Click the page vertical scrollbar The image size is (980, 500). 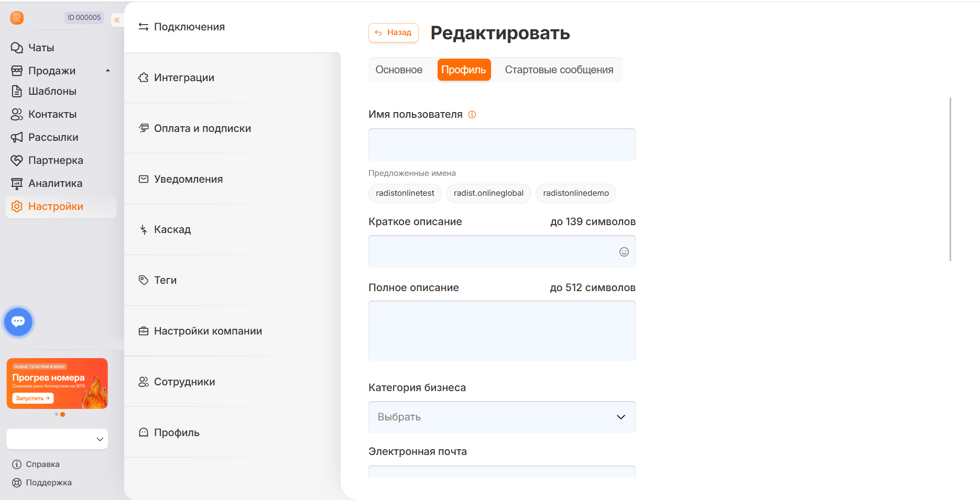point(950,179)
